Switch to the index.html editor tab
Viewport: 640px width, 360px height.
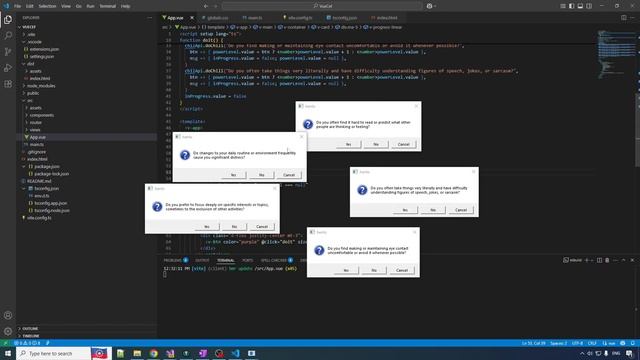point(387,18)
